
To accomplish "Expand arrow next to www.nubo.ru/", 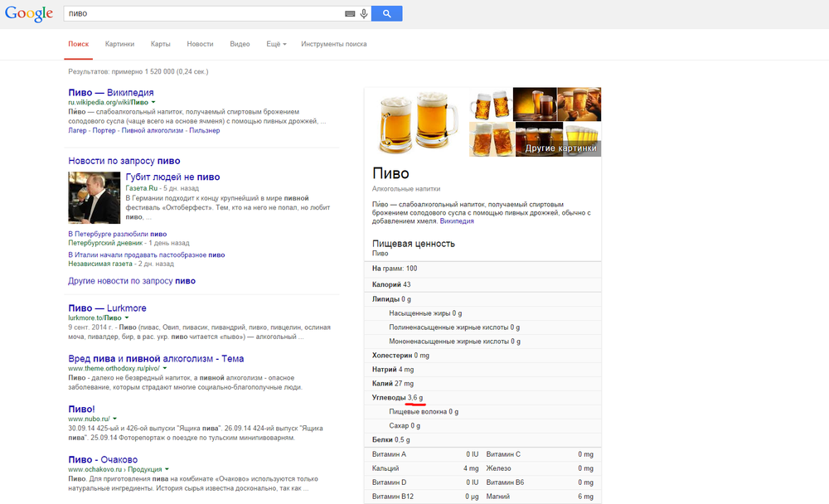I will pyautogui.click(x=114, y=419).
